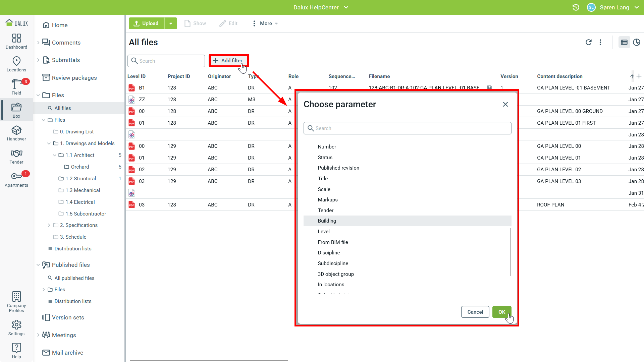Click the parameter list scrollbar
This screenshot has width=644, height=362.
point(510,251)
